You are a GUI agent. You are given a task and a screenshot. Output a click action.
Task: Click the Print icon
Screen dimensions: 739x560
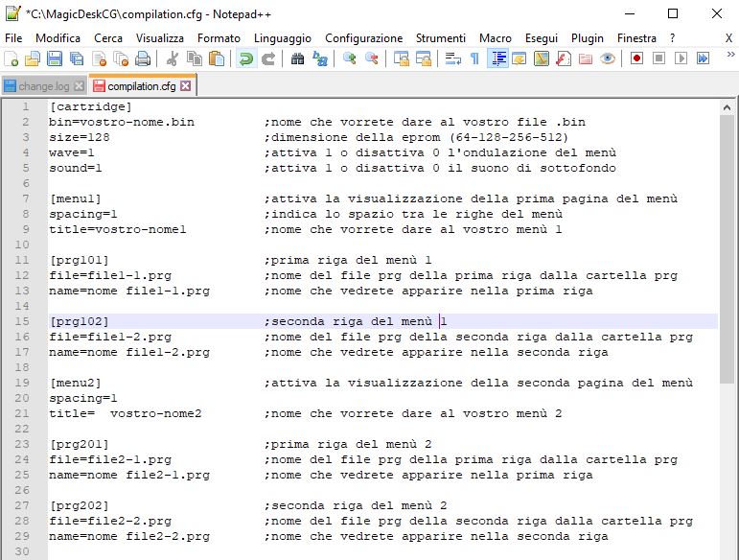pyautogui.click(x=143, y=58)
